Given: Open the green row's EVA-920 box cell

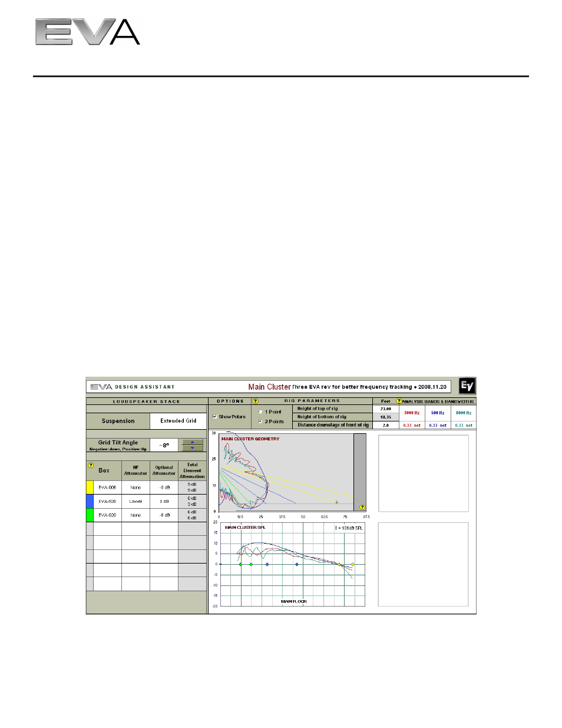Looking at the screenshot, I should coord(107,515).
